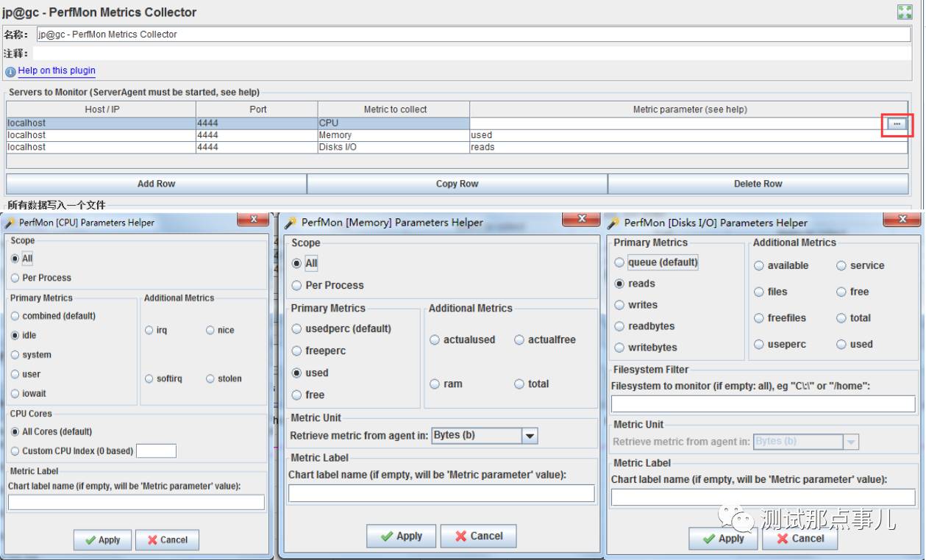This screenshot has width=926, height=560.
Task: Select the CPU metric cell
Action: (393, 123)
